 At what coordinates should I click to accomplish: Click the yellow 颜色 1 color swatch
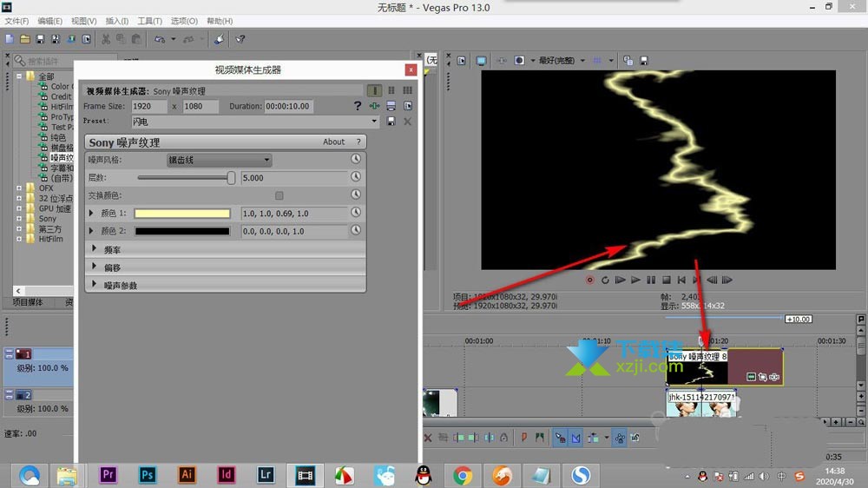pos(182,214)
